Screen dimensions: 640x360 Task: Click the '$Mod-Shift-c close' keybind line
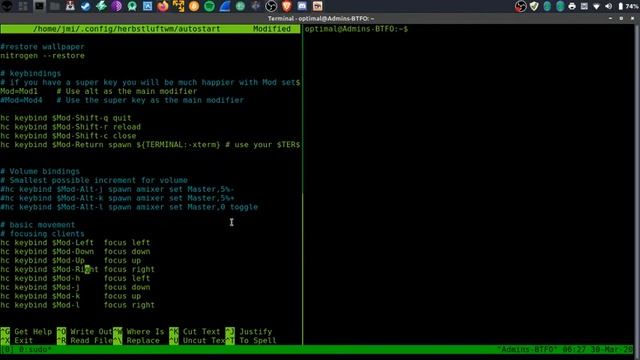click(68, 136)
